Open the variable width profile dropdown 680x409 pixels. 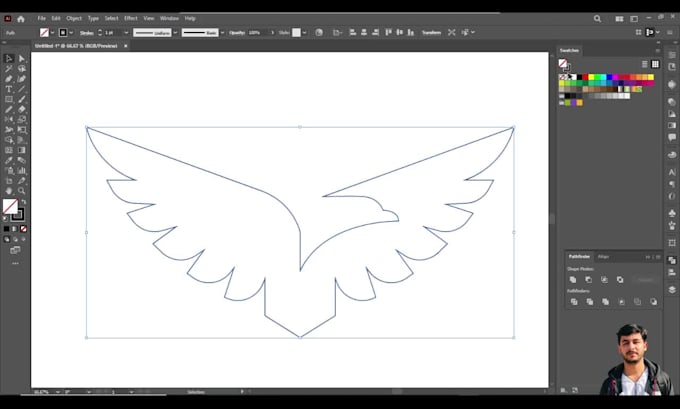(175, 32)
